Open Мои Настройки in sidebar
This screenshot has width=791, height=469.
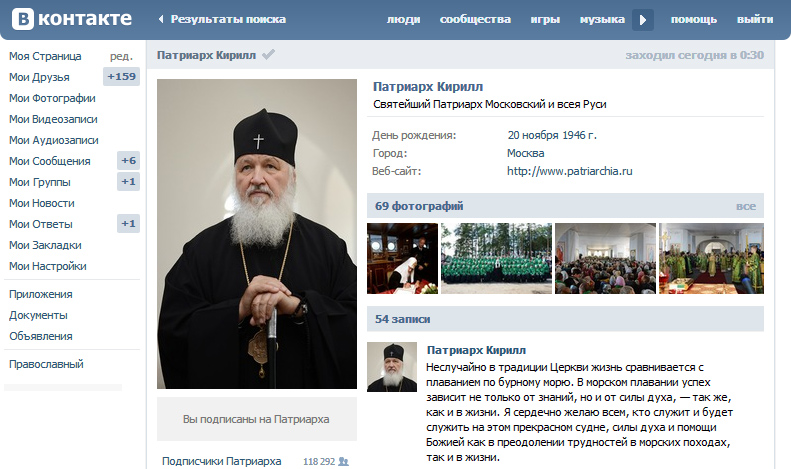(x=47, y=266)
